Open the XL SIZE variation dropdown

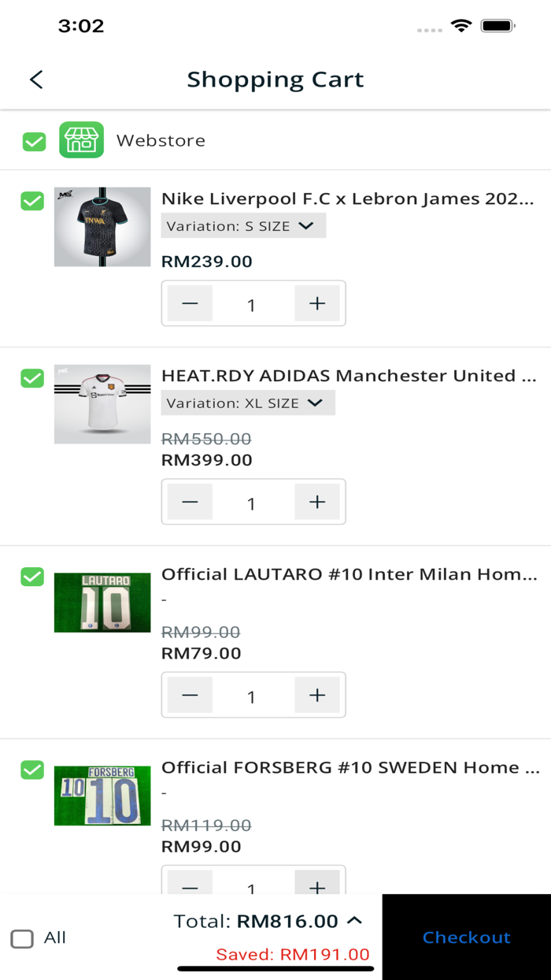[x=248, y=403]
